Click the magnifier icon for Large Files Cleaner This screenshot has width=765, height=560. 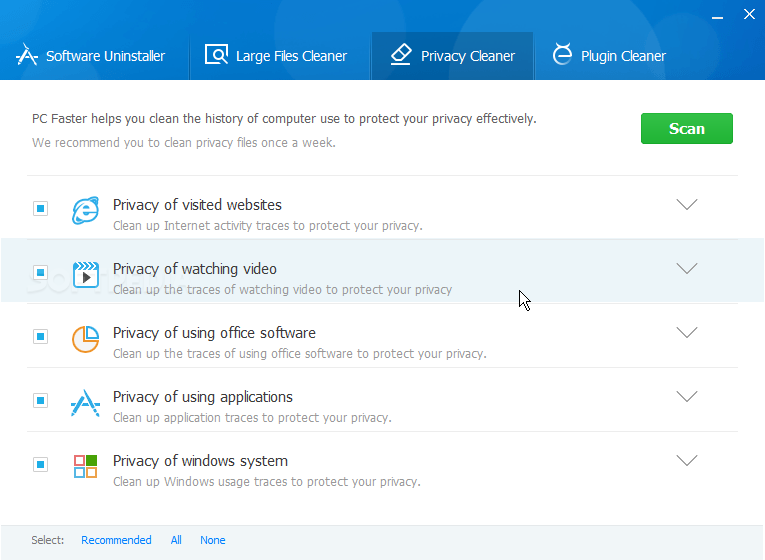(216, 55)
